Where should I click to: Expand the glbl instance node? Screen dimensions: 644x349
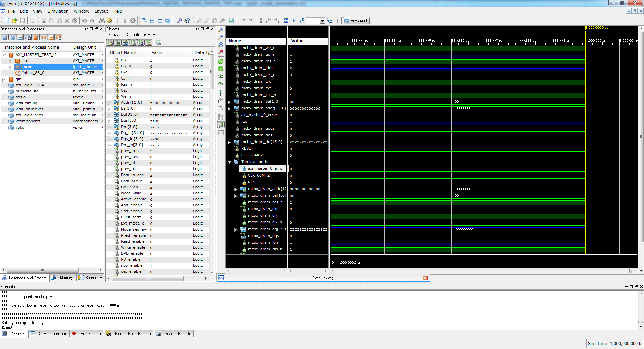tap(4, 79)
